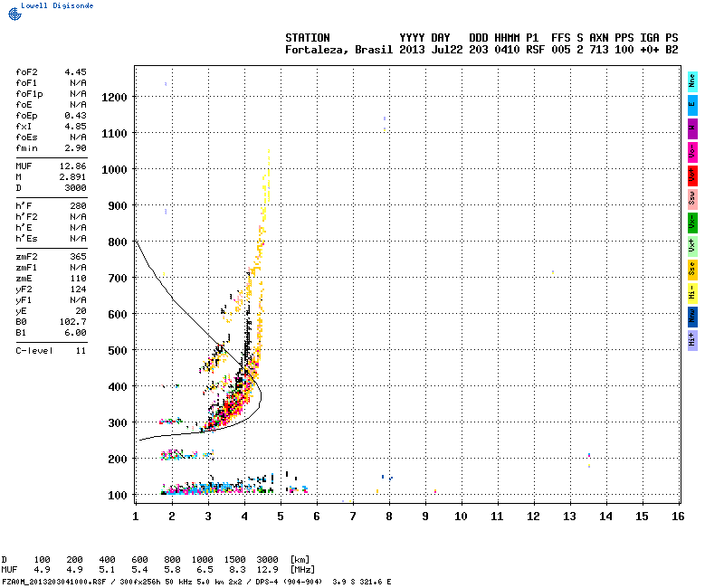Click the foEp value 0.43
The height and width of the screenshot is (588, 724).
[x=75, y=116]
